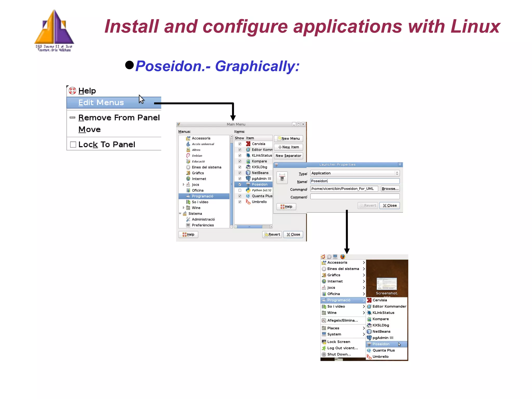Viewport: 532px width, 399px height.
Task: Click the Umbrello icon in items list
Action: click(248, 202)
